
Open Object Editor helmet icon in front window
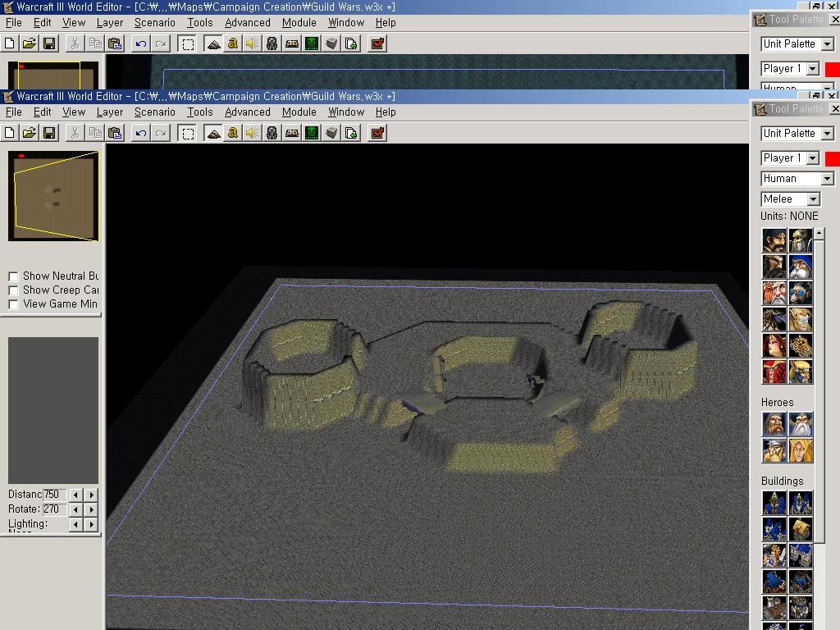(272, 133)
